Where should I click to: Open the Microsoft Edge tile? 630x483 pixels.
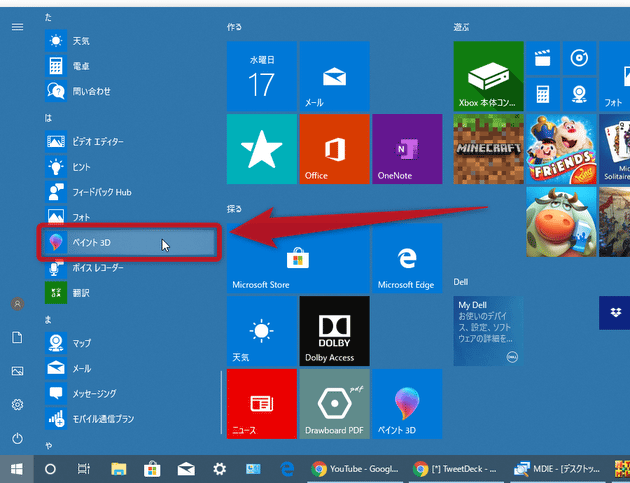click(407, 258)
